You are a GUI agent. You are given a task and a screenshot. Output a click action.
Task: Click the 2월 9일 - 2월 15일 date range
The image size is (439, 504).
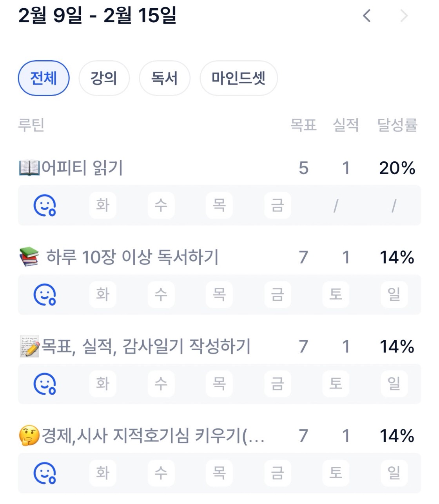pyautogui.click(x=97, y=16)
